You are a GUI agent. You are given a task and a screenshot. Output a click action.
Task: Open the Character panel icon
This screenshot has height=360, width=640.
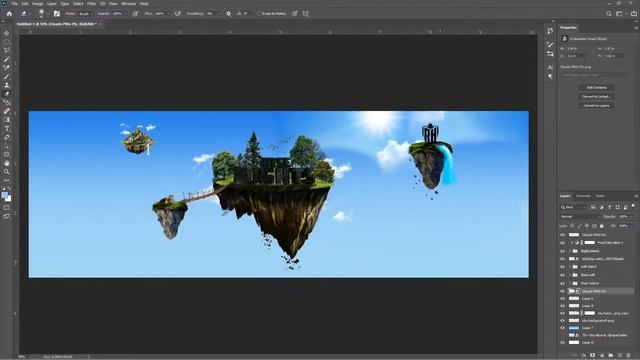(x=550, y=67)
